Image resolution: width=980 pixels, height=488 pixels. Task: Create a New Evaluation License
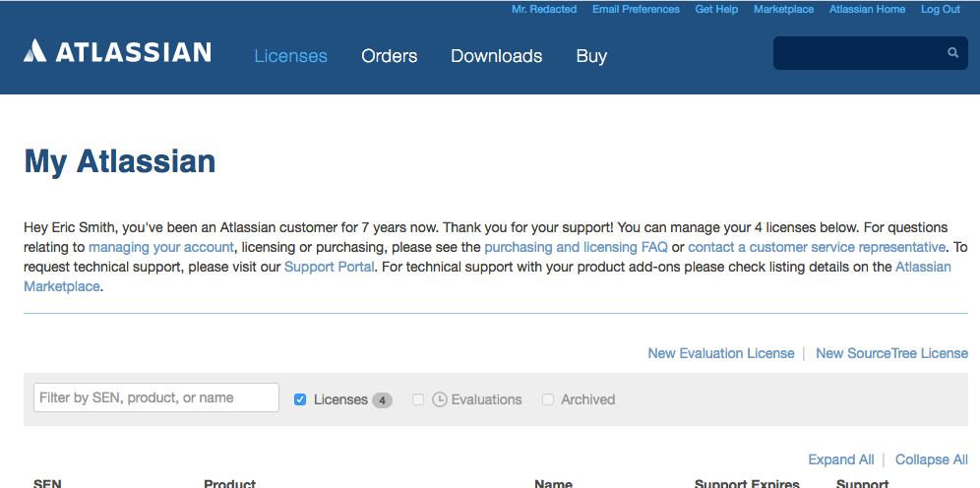tap(720, 353)
